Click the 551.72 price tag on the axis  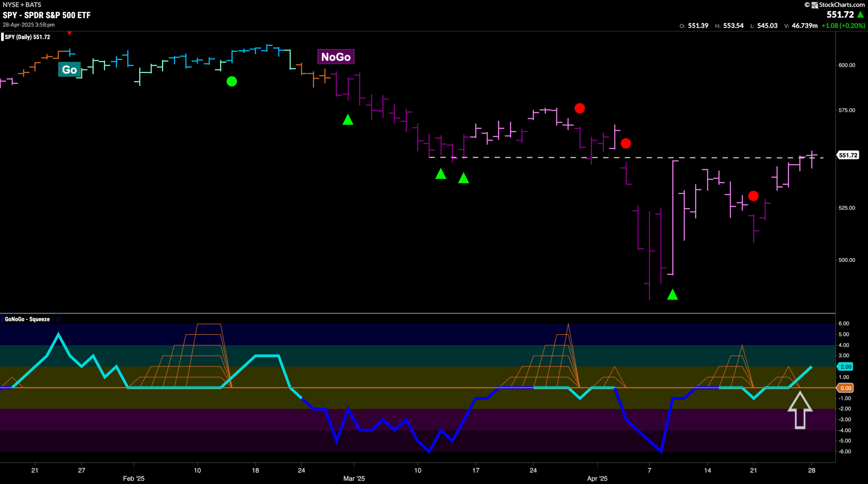coord(848,155)
